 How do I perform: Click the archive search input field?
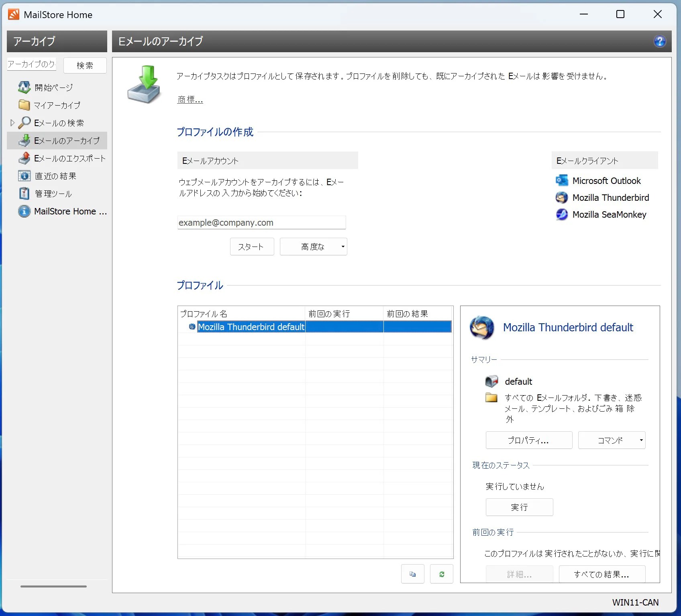pyautogui.click(x=32, y=64)
